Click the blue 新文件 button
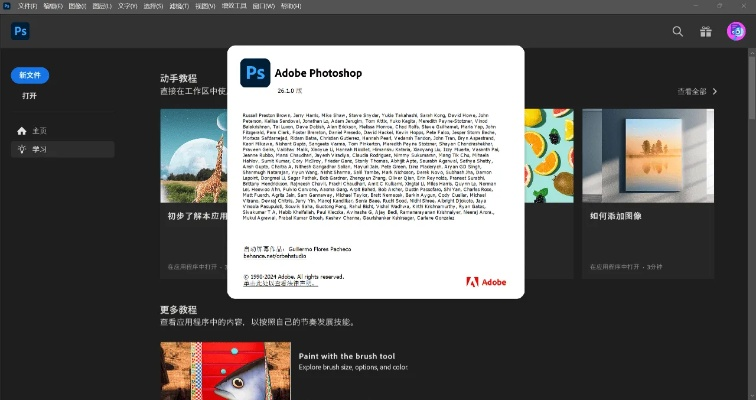The height and width of the screenshot is (400, 756). 29,75
